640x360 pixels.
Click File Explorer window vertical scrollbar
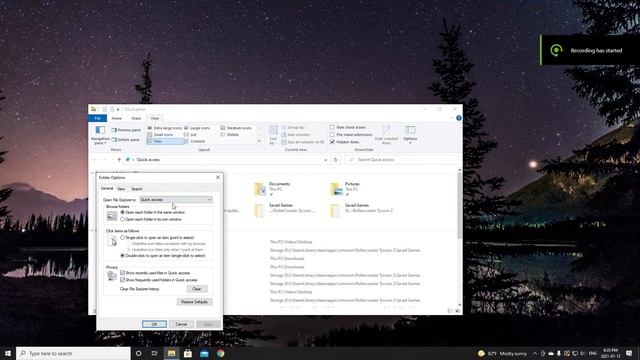click(x=460, y=237)
